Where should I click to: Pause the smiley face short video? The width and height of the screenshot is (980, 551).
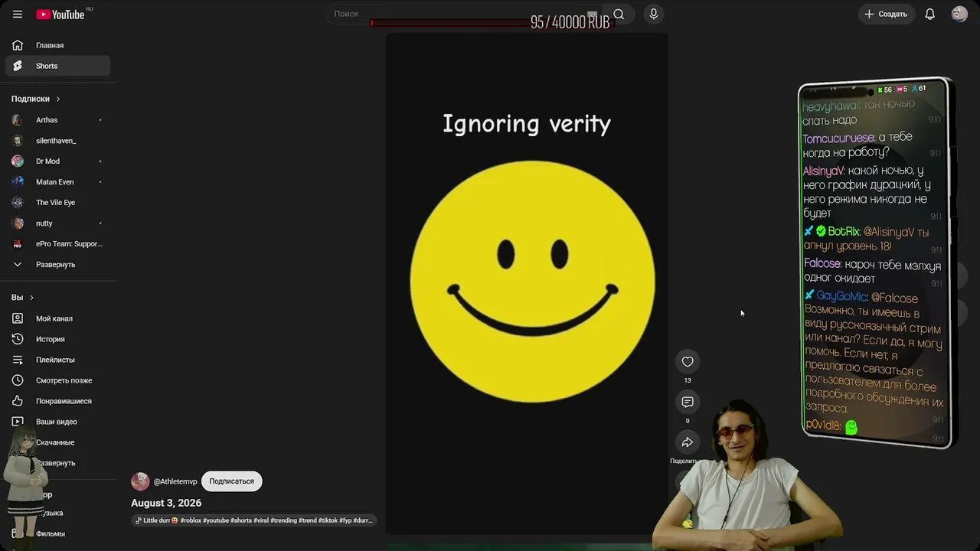(x=527, y=283)
